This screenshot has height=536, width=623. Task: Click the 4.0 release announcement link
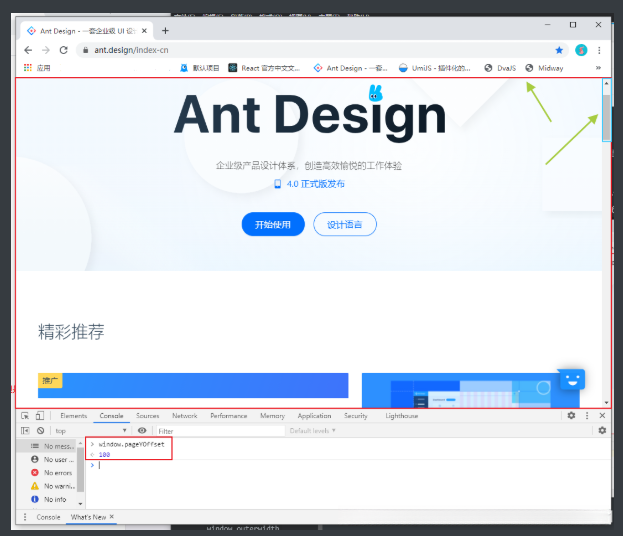310,184
